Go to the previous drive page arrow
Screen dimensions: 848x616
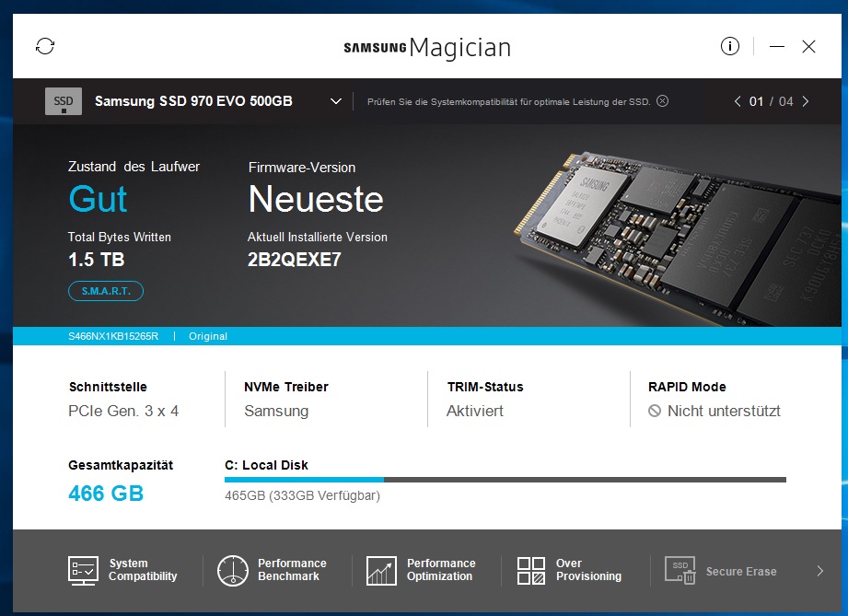(x=738, y=101)
